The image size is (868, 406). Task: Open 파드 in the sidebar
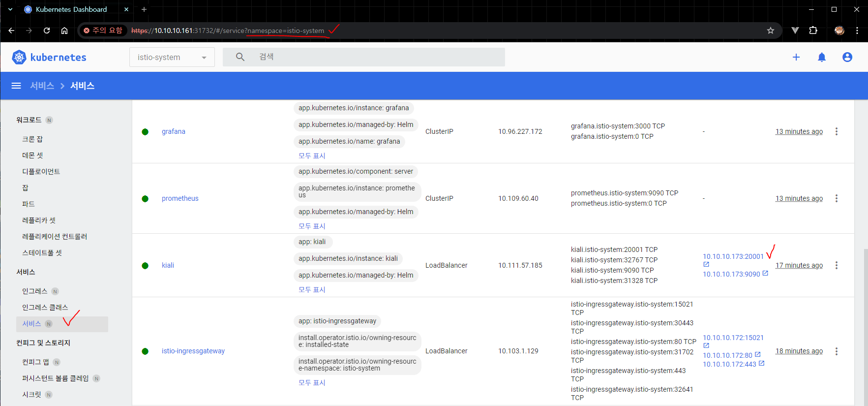coord(28,204)
